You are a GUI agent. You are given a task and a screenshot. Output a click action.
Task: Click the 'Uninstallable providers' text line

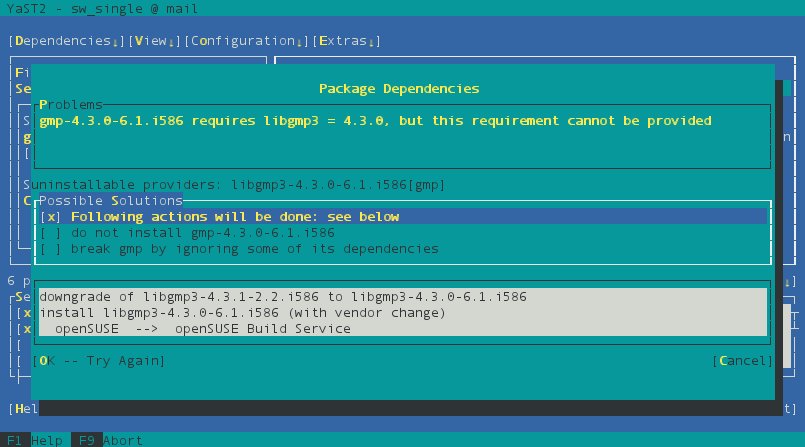point(234,184)
